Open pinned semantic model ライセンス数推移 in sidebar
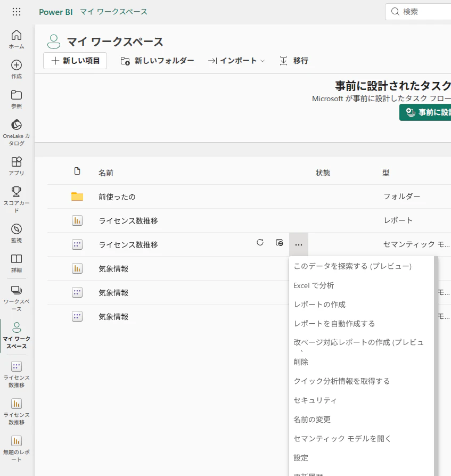 click(x=17, y=374)
